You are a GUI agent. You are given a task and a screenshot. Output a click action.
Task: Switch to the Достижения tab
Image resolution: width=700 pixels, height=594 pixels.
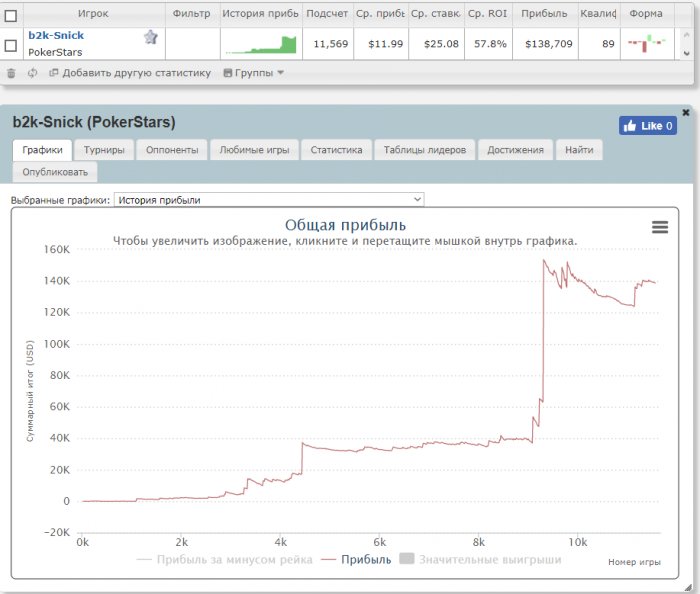click(516, 150)
